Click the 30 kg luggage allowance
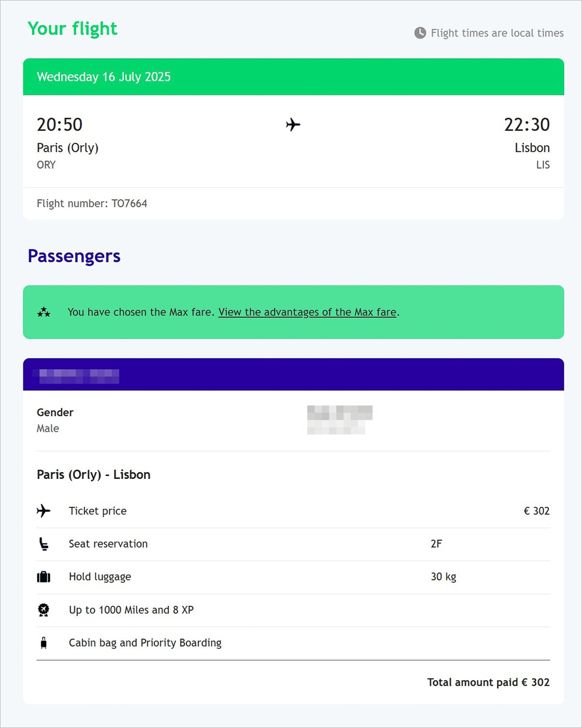The width and height of the screenshot is (582, 728). pyautogui.click(x=443, y=577)
